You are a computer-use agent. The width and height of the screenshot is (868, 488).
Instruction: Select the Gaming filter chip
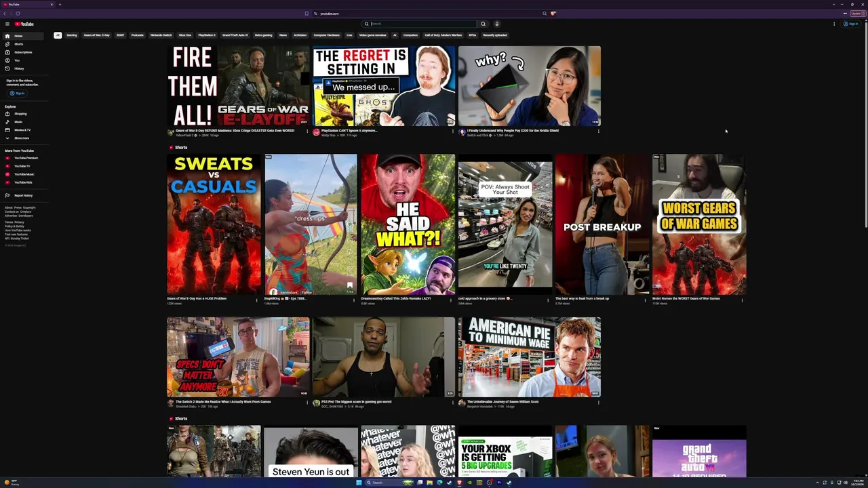click(72, 35)
